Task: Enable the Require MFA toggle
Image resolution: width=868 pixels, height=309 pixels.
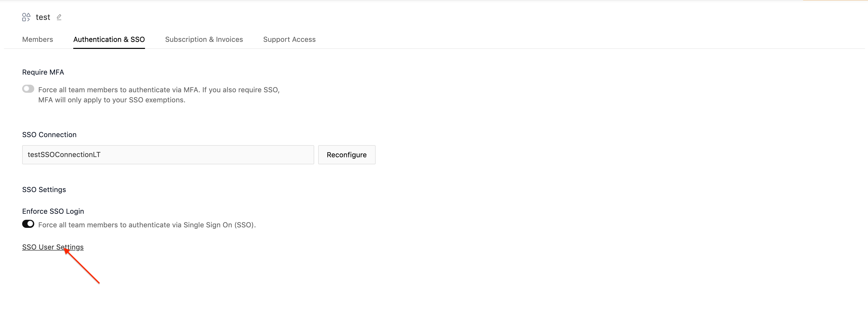Action: click(28, 89)
